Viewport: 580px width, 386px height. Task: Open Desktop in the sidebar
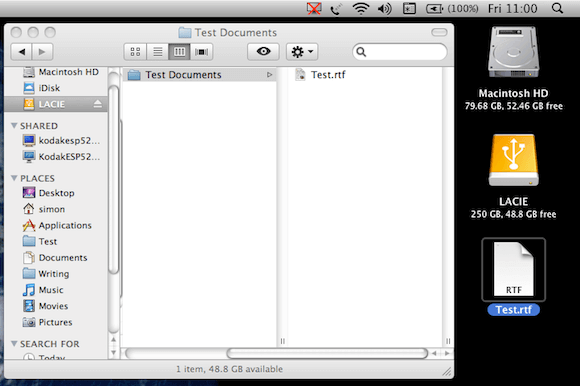click(x=48, y=193)
